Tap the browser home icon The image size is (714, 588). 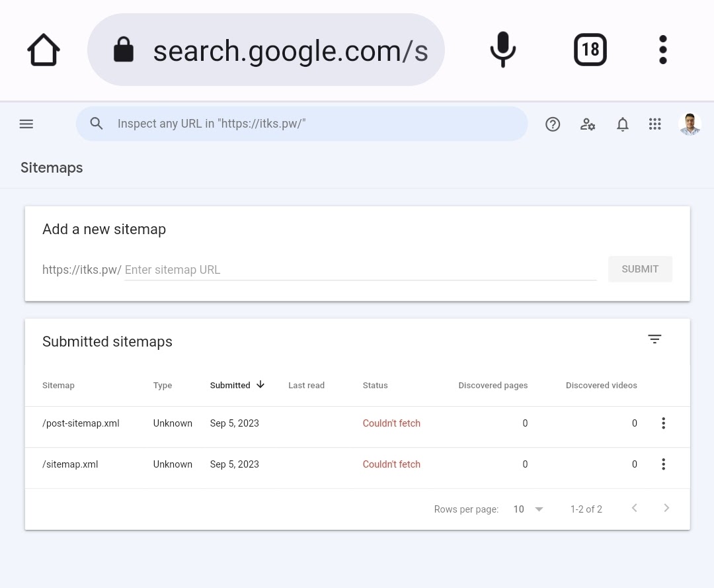click(44, 50)
